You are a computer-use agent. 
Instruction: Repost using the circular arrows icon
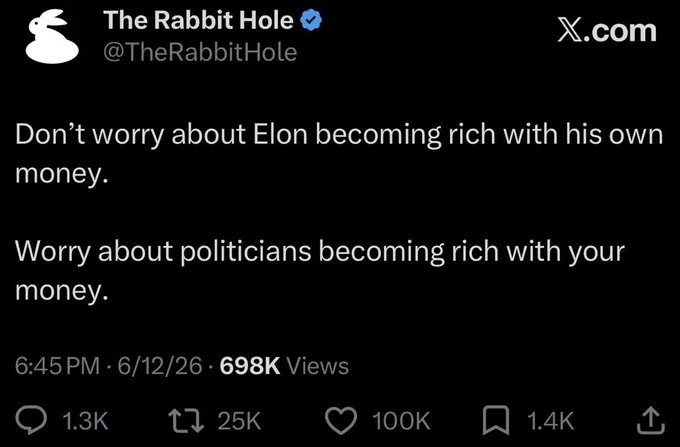coord(186,421)
